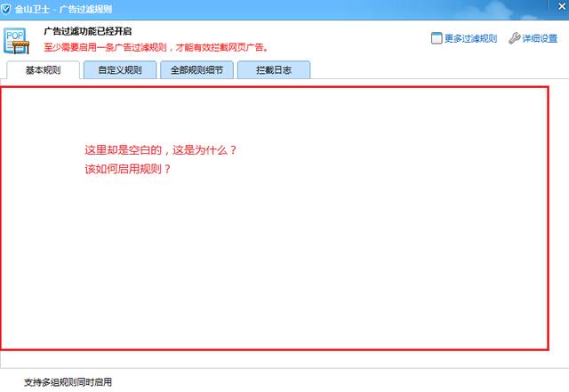569x392 pixels.
Task: Open the 全部规则细节 tab
Action: coord(197,69)
